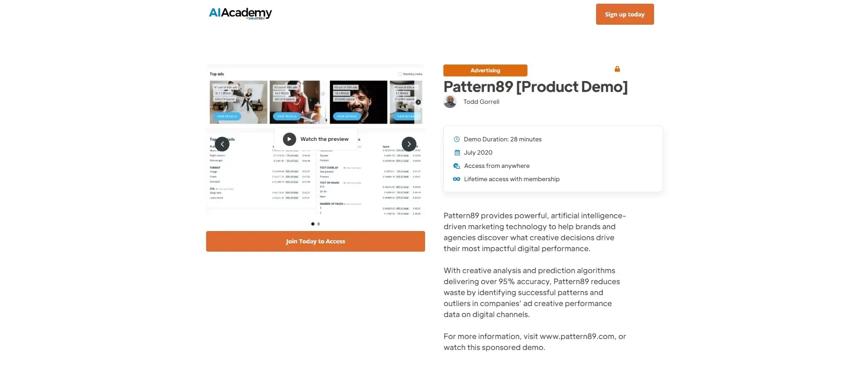Enable the Matching media checkbox
Image resolution: width=868 pixels, height=382 pixels.
coord(399,74)
